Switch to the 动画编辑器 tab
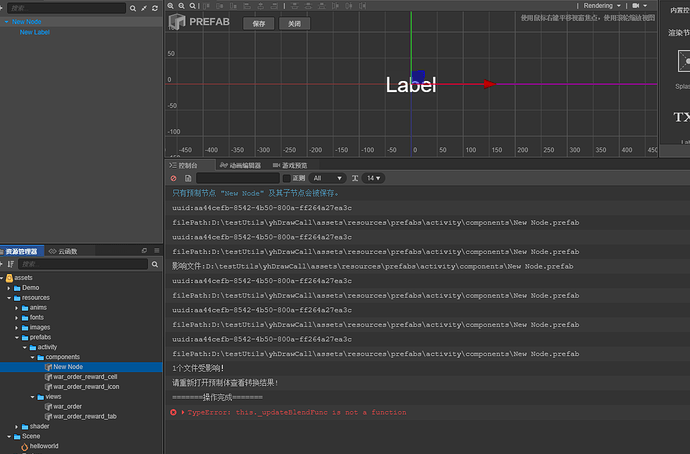690x454 pixels. 240,165
